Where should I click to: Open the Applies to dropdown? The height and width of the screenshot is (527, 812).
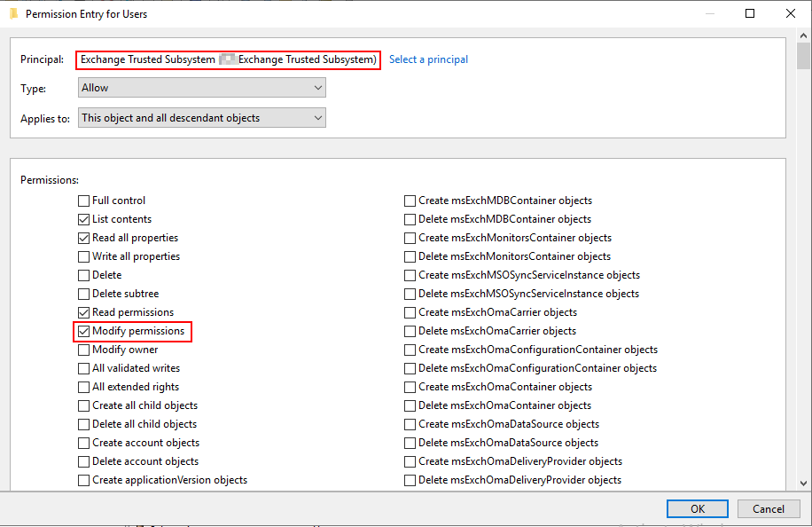(x=202, y=118)
